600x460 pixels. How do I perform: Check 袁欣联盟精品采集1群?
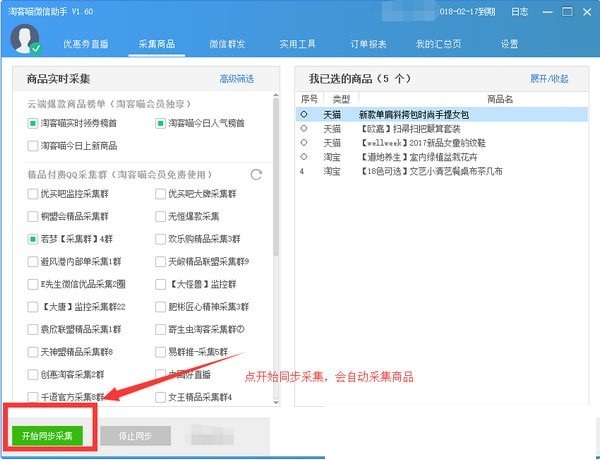click(x=33, y=330)
